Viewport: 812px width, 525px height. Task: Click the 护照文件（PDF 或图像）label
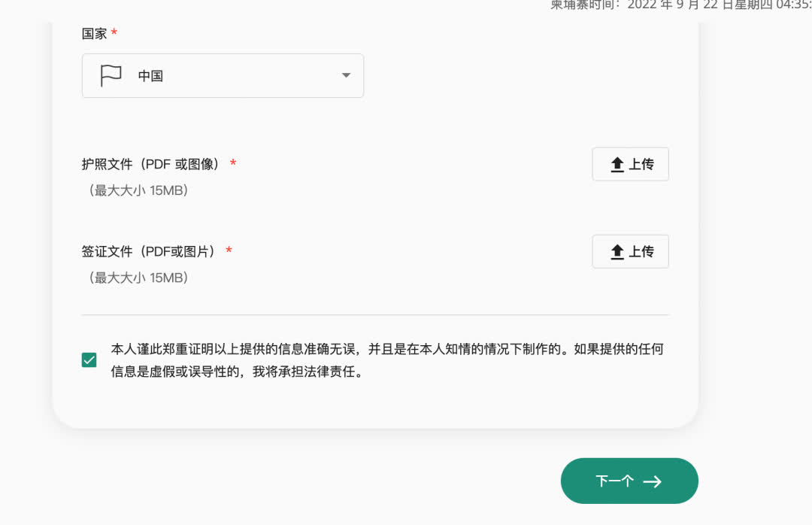[150, 164]
